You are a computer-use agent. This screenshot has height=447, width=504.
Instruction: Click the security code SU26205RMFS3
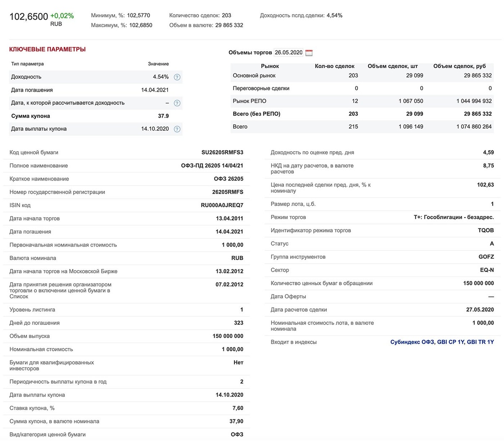(222, 153)
